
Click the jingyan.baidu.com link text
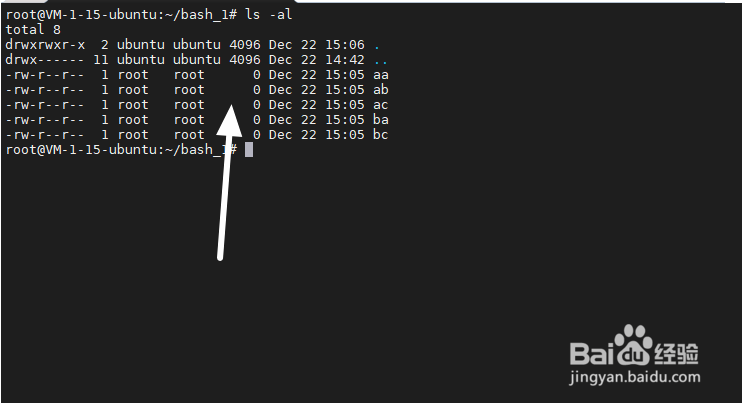coord(635,377)
